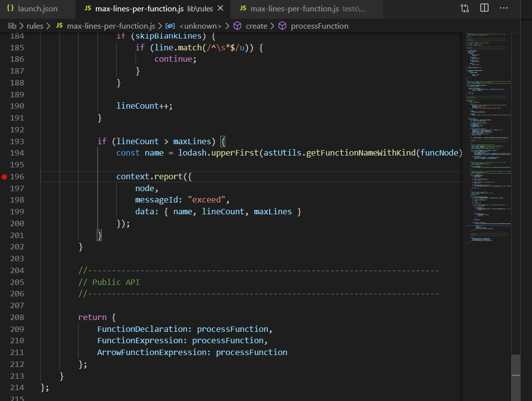The width and height of the screenshot is (532, 401).
Task: Click the variable icon before <unknown>
Action: (170, 26)
